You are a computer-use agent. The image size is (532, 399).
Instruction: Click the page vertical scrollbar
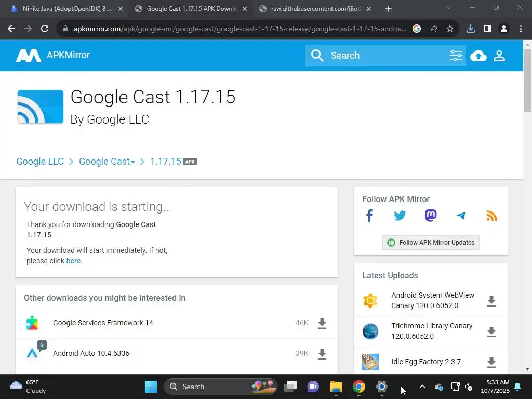[x=528, y=79]
